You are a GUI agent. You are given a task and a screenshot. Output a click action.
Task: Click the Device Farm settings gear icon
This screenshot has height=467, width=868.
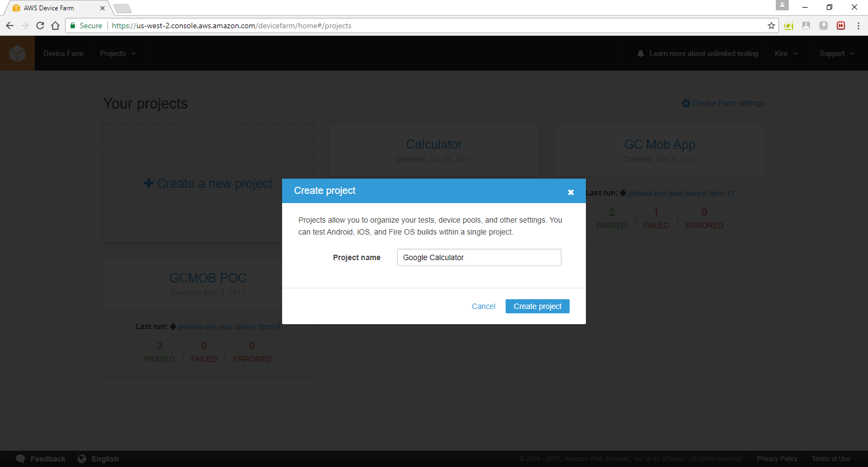(x=686, y=103)
